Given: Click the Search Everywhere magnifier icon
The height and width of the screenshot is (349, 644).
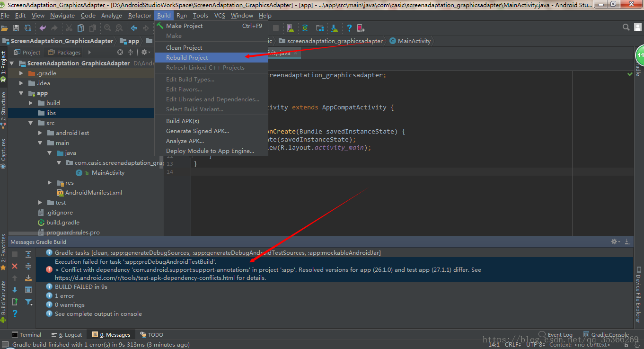Looking at the screenshot, I should [x=626, y=27].
